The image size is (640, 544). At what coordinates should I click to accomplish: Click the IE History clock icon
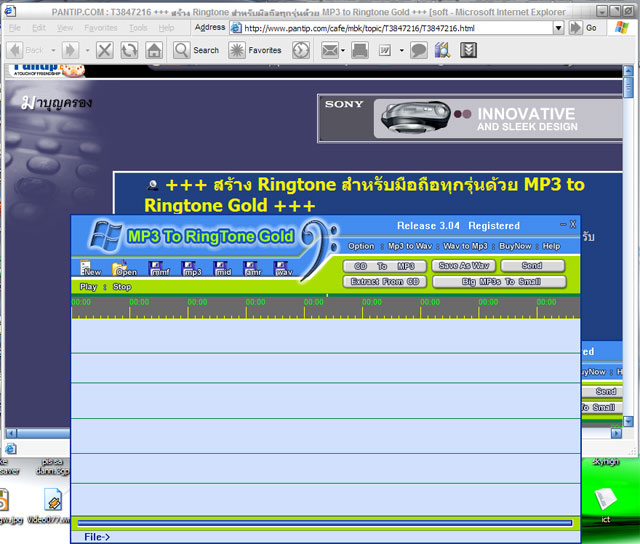(301, 51)
